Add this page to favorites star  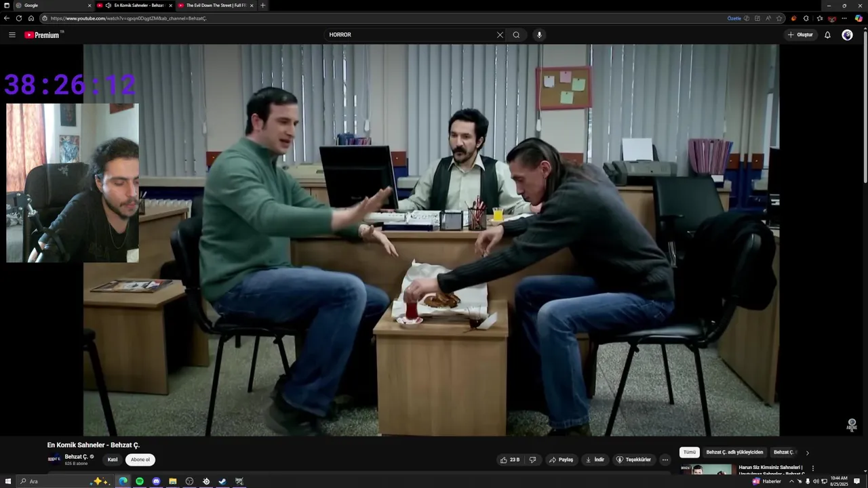779,18
